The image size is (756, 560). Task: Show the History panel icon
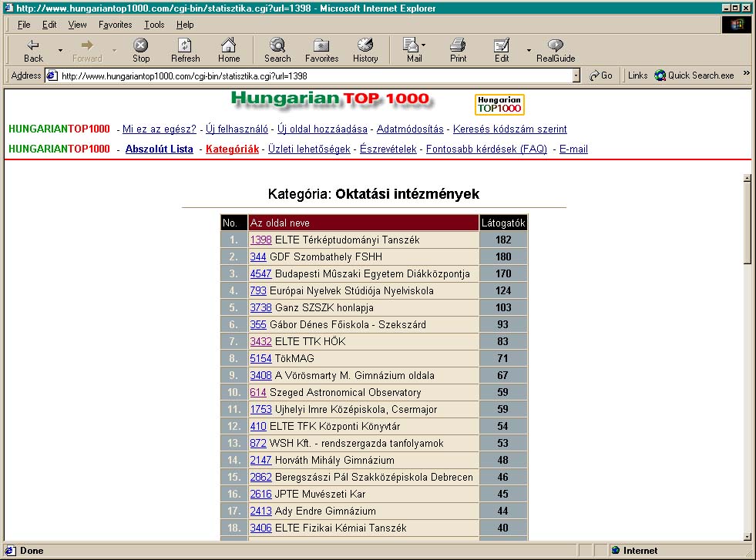(365, 46)
